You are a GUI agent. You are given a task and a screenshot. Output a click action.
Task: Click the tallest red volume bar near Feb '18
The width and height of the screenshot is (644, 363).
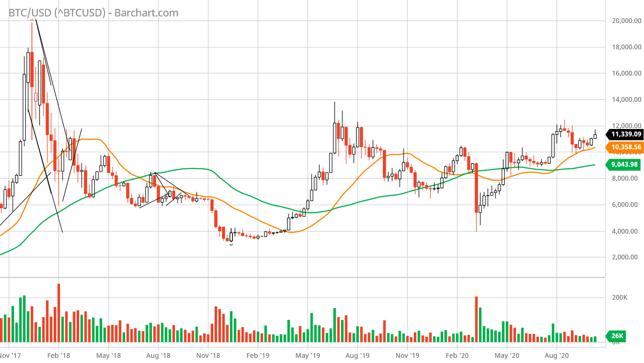click(59, 313)
